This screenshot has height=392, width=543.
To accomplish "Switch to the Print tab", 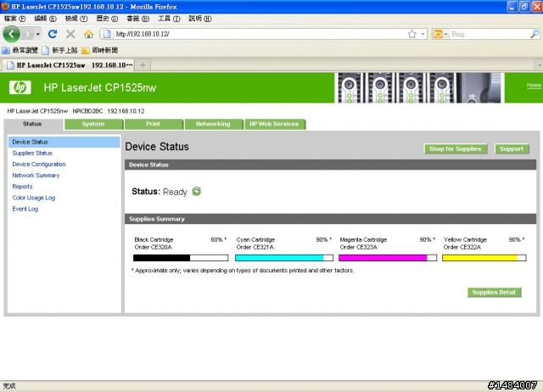I will pyautogui.click(x=153, y=124).
